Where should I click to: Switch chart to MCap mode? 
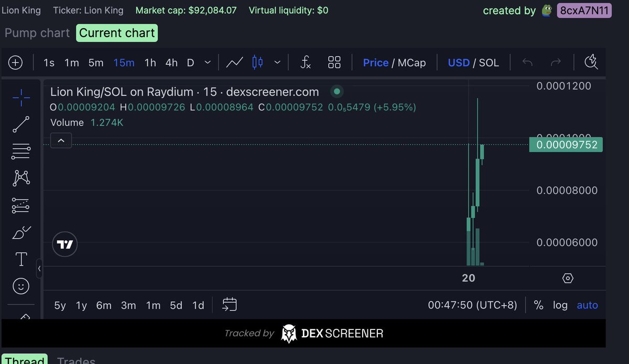tap(412, 63)
